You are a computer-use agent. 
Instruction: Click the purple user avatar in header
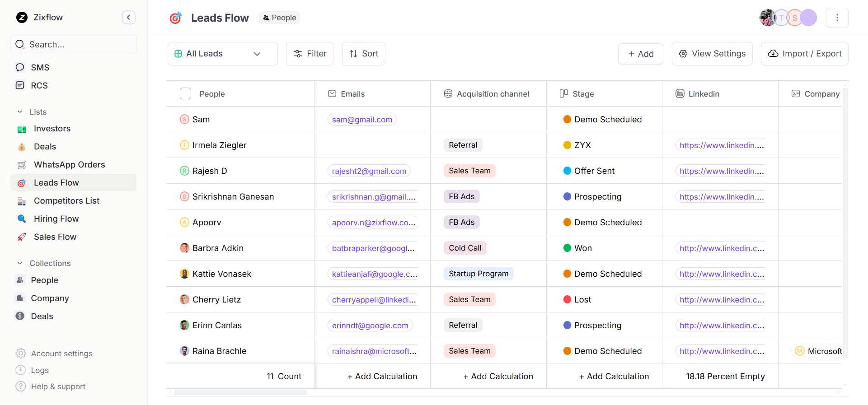point(808,18)
